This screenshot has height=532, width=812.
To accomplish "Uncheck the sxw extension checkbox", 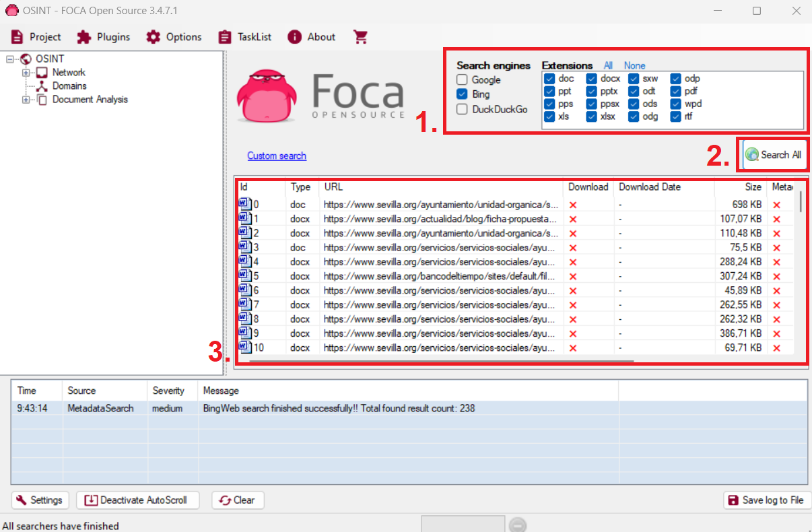I will (x=634, y=79).
